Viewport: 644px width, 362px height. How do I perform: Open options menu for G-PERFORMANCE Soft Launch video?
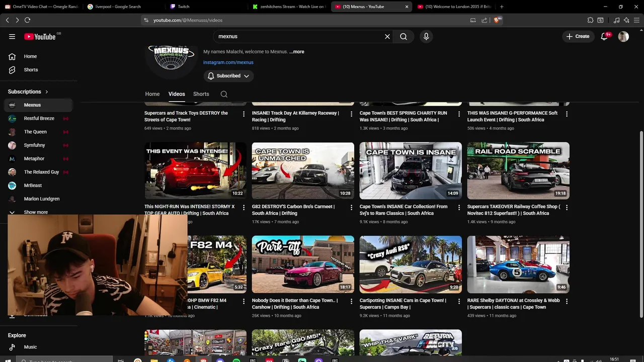567,114
